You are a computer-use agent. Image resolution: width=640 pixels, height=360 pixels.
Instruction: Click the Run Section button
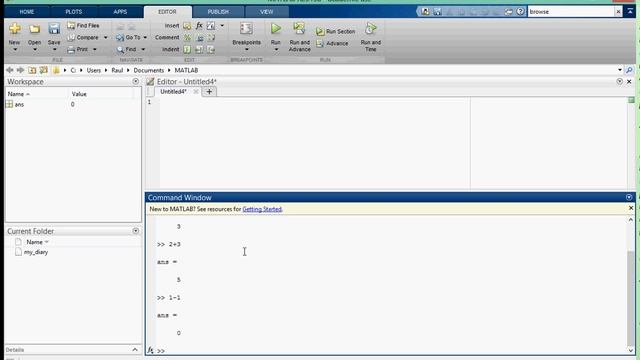click(x=335, y=31)
